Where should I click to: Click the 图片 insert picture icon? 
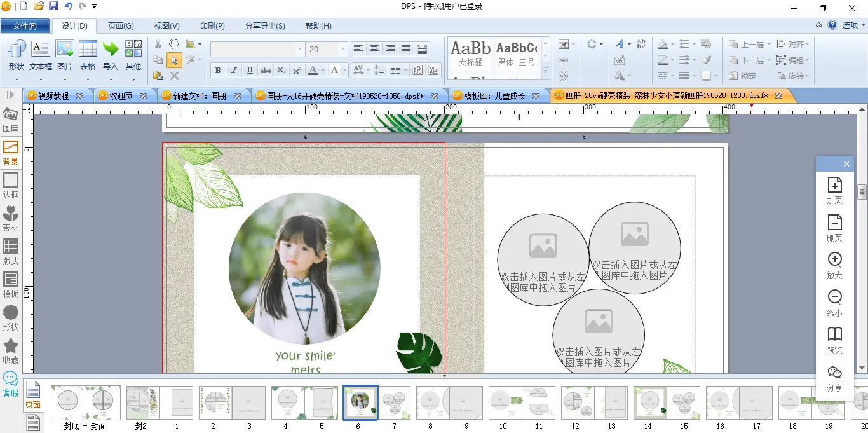coord(65,55)
